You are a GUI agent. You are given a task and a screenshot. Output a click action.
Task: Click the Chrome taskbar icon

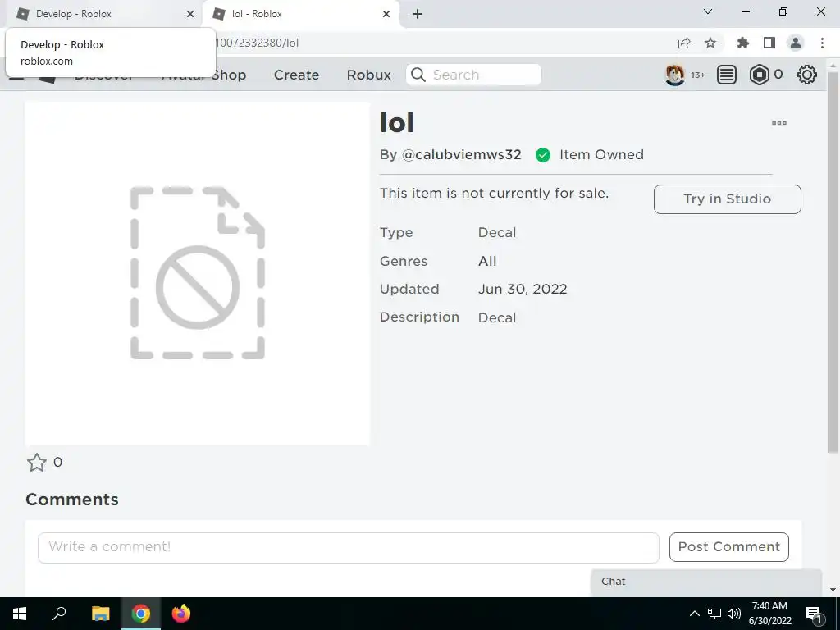click(141, 614)
